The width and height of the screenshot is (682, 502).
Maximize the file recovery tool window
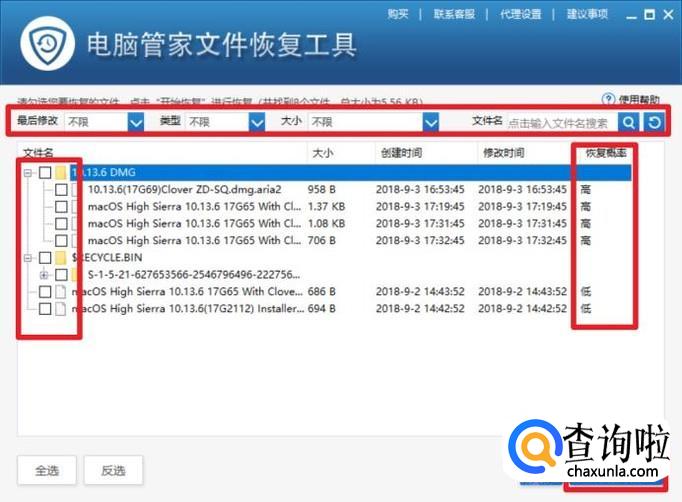(x=649, y=15)
